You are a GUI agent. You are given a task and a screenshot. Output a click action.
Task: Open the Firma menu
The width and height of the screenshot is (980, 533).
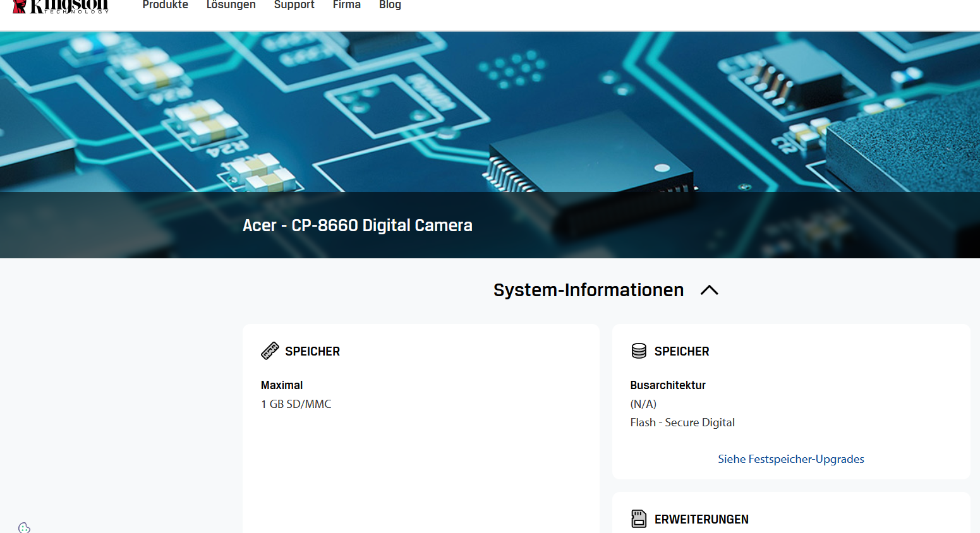pos(347,5)
